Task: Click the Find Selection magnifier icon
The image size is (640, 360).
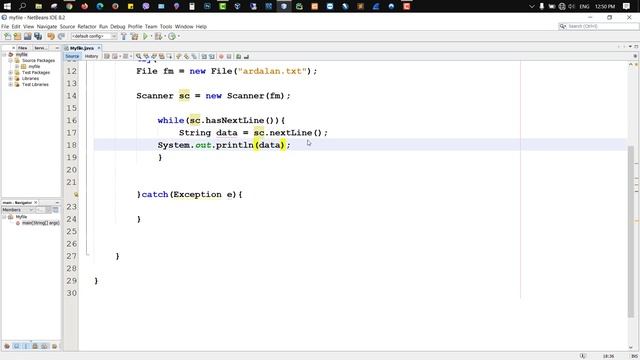Action: (139, 56)
